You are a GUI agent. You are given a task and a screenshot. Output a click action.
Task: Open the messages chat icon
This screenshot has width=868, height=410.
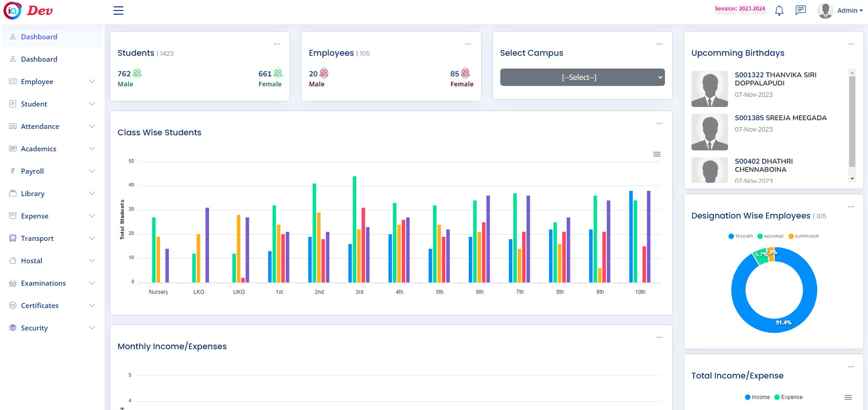[x=800, y=10]
